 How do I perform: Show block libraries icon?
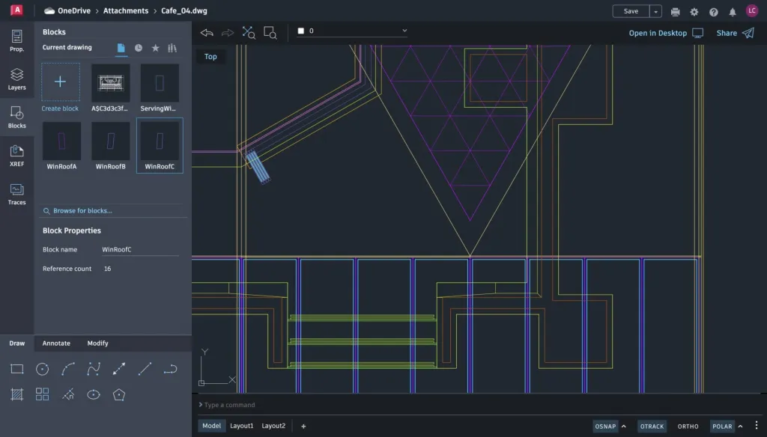pyautogui.click(x=172, y=48)
